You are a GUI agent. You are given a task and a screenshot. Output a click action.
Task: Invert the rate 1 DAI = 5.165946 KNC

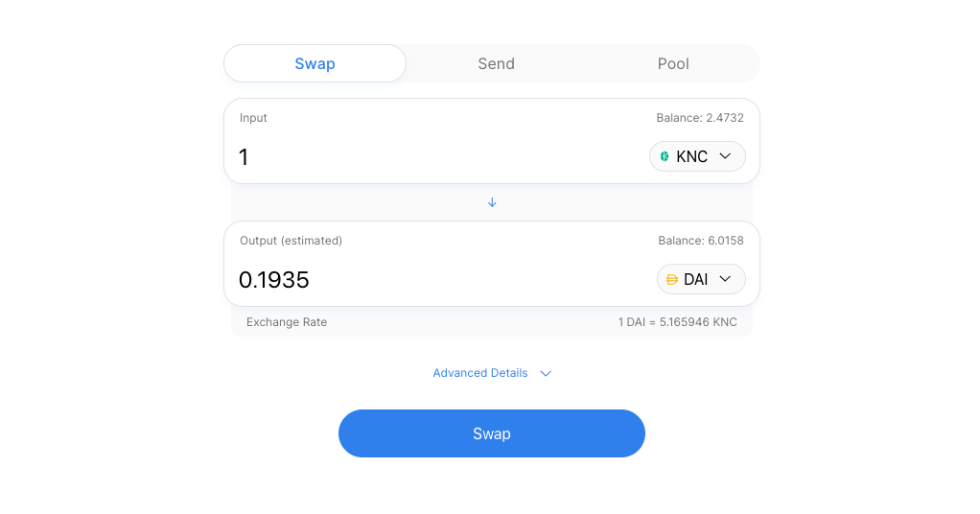pos(677,322)
